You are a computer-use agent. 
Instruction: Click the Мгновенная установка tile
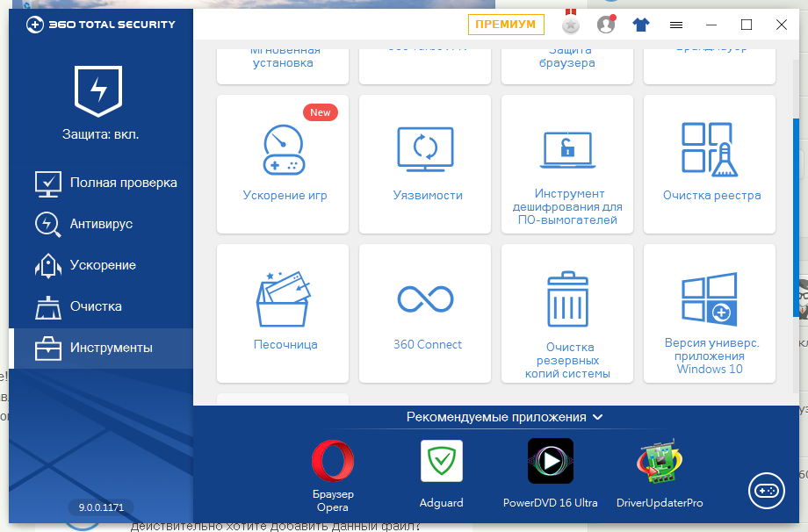click(283, 66)
